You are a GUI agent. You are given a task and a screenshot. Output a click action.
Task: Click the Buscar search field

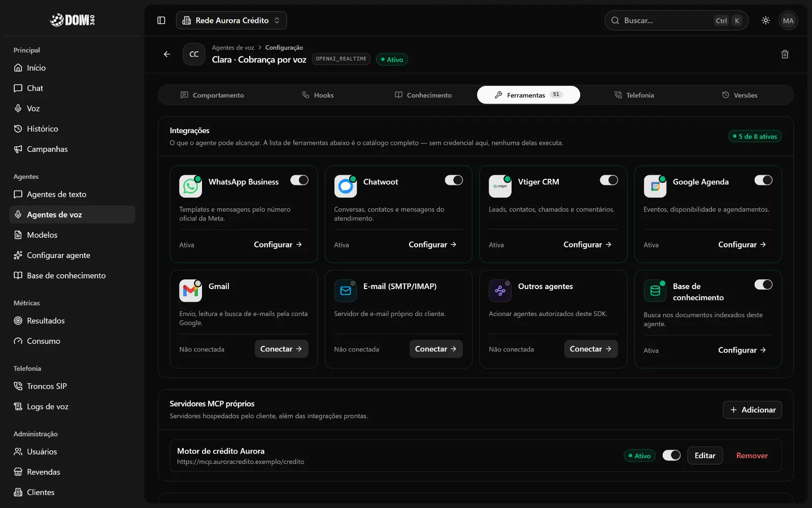[676, 20]
